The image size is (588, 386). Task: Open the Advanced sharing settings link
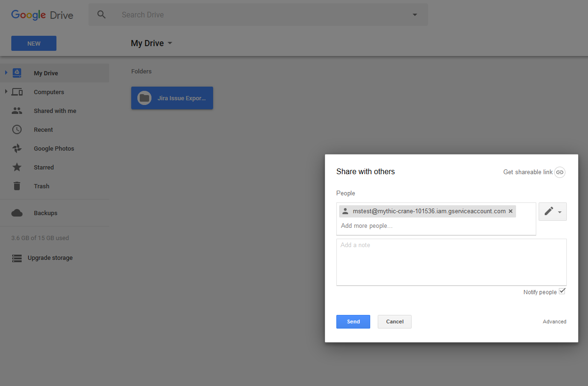click(x=554, y=322)
